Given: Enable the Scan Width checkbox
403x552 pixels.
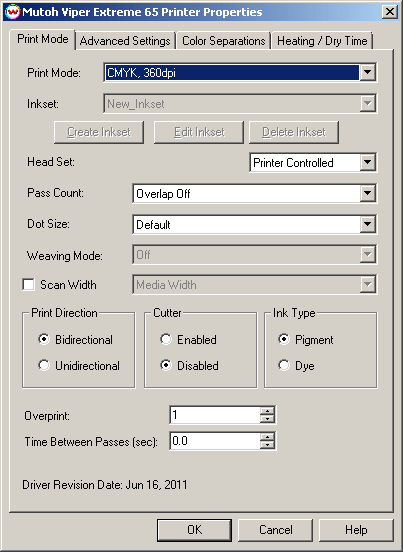Looking at the screenshot, I should coord(29,284).
